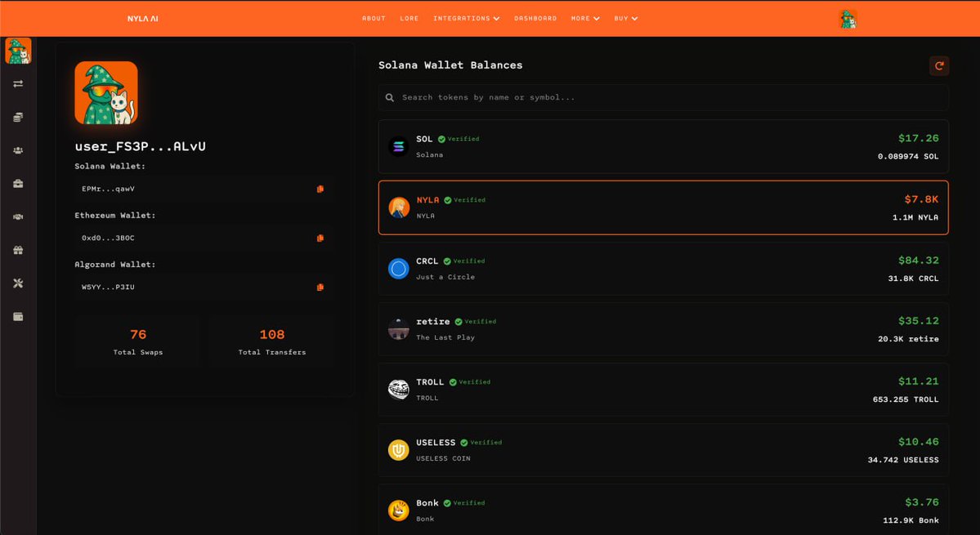The width and height of the screenshot is (980, 535).
Task: Copy the Solana wallet address
Action: coord(320,189)
